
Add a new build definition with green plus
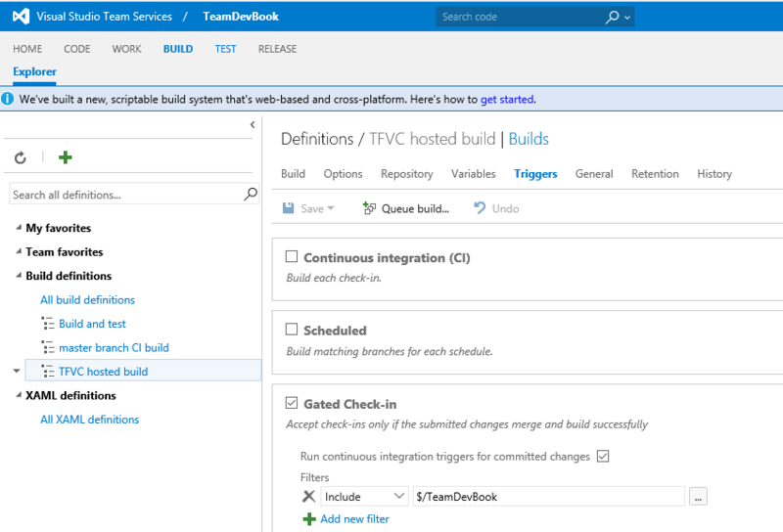pyautogui.click(x=65, y=157)
